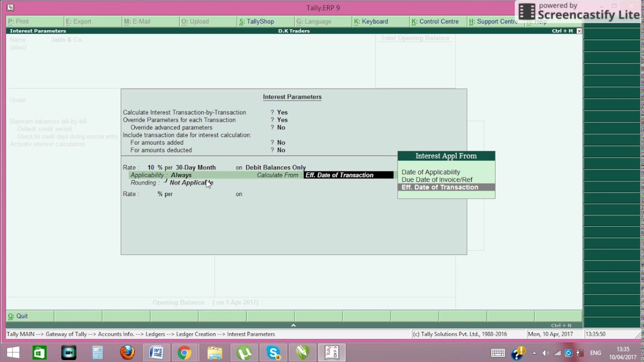Click the ENG language indicator
Screen dimensions: 644x362
[x=595, y=353]
